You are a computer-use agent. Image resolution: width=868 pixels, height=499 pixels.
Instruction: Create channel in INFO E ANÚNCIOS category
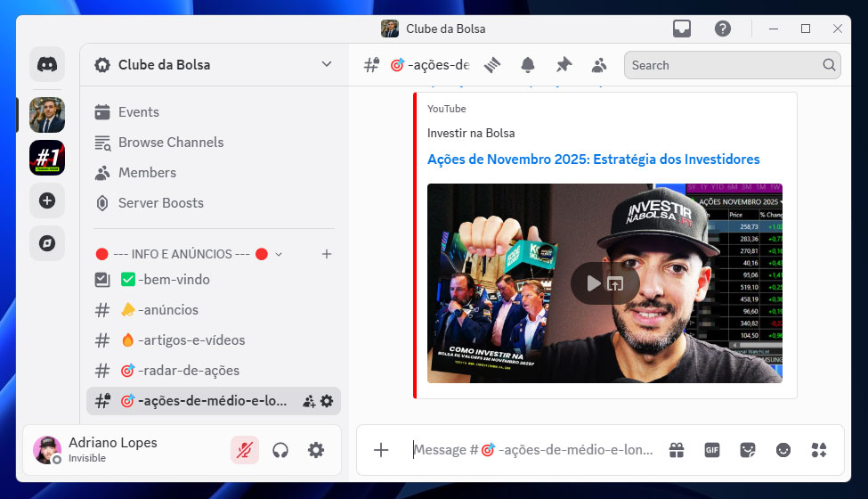[x=327, y=254]
